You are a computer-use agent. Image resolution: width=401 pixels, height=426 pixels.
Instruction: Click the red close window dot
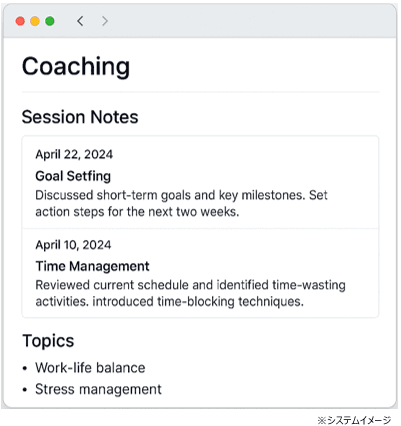(x=20, y=21)
